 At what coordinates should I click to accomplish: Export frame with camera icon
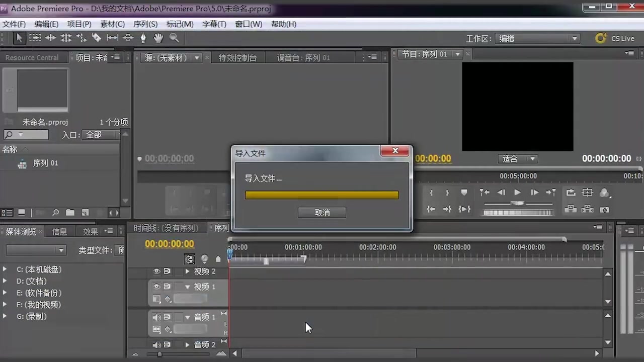pos(605,209)
